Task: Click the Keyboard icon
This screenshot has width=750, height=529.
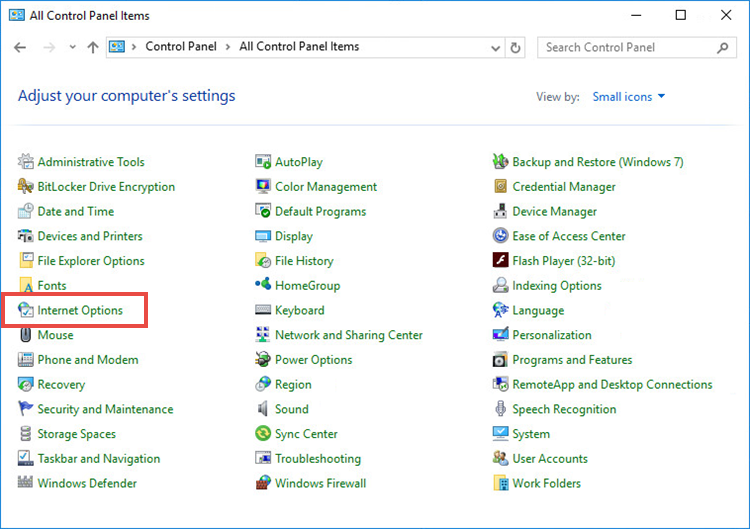Action: tap(263, 310)
